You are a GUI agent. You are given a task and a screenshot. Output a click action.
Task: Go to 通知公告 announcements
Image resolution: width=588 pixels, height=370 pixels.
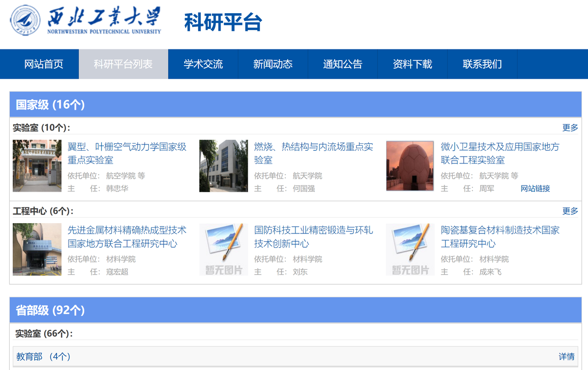342,64
